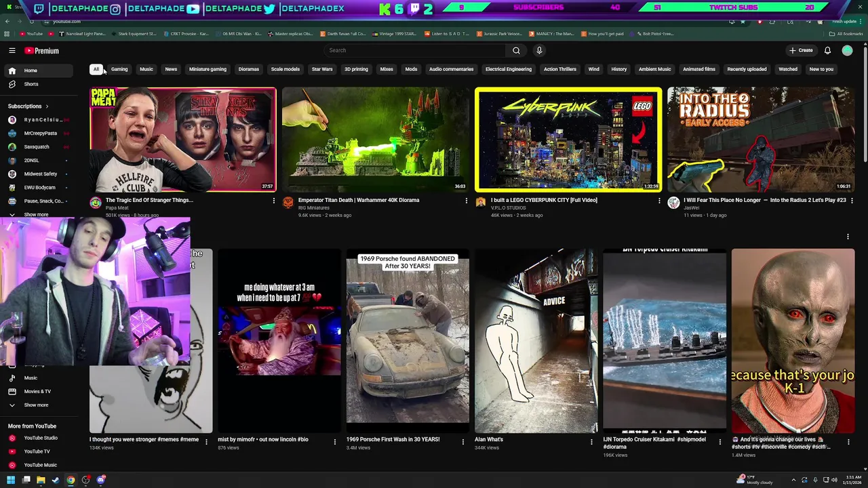The image size is (868, 488).
Task: Open RyanCelsius subscription channel
Action: (x=37, y=120)
